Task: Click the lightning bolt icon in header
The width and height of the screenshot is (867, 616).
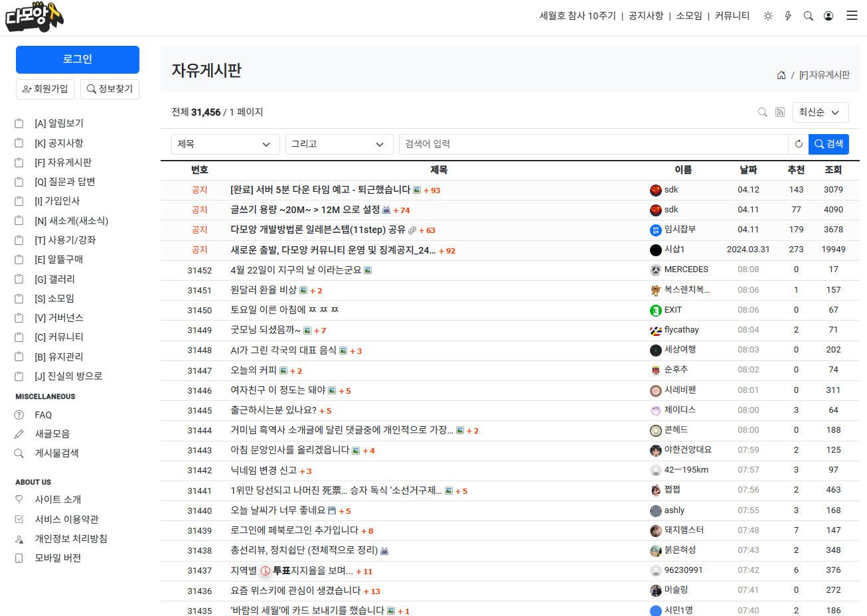Action: click(788, 16)
